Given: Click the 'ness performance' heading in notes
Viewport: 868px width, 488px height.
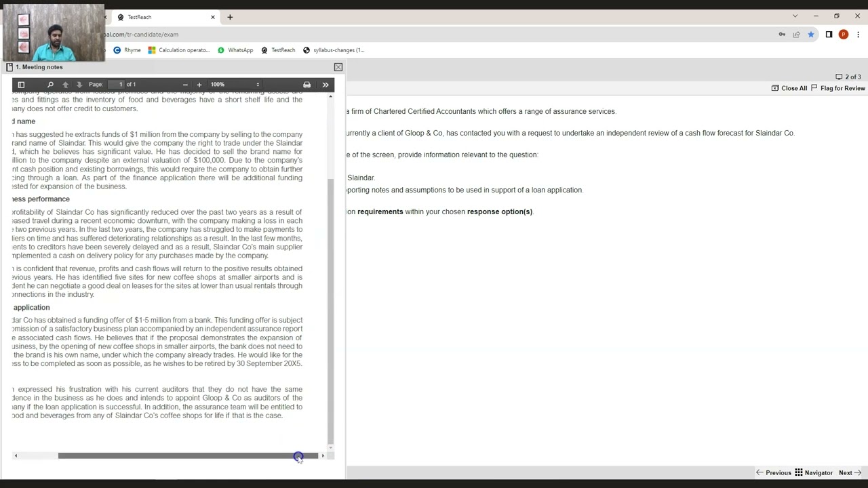Looking at the screenshot, I should pos(41,199).
